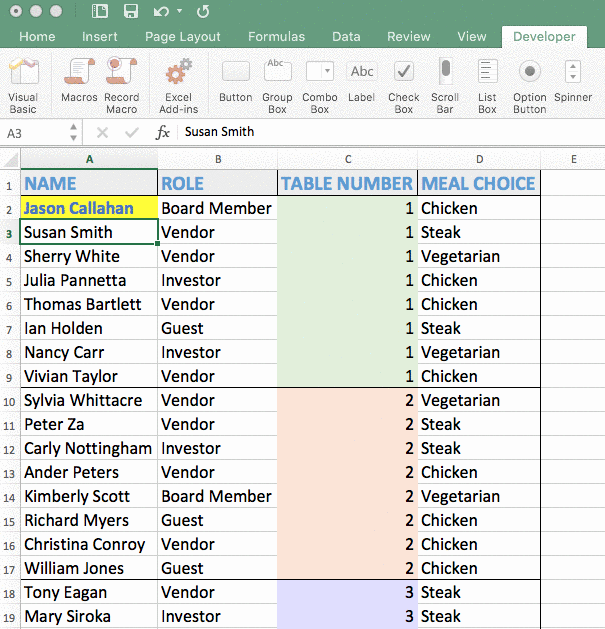605x629 pixels.
Task: Open the undo history dropdown arrow
Action: coord(180,12)
